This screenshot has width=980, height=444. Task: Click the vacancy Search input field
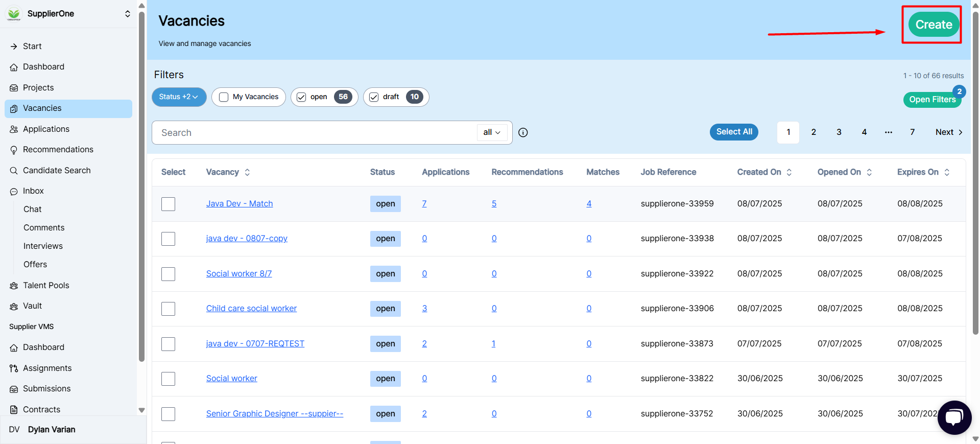pos(314,133)
